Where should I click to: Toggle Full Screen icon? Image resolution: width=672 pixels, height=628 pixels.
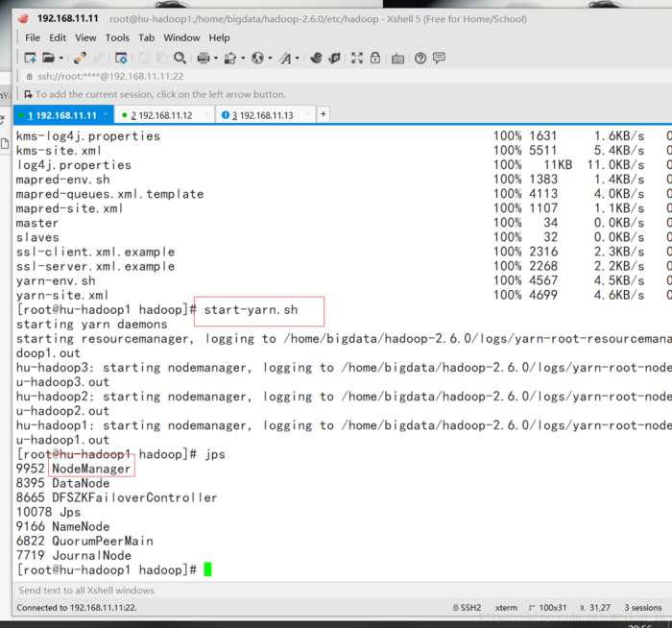click(357, 58)
